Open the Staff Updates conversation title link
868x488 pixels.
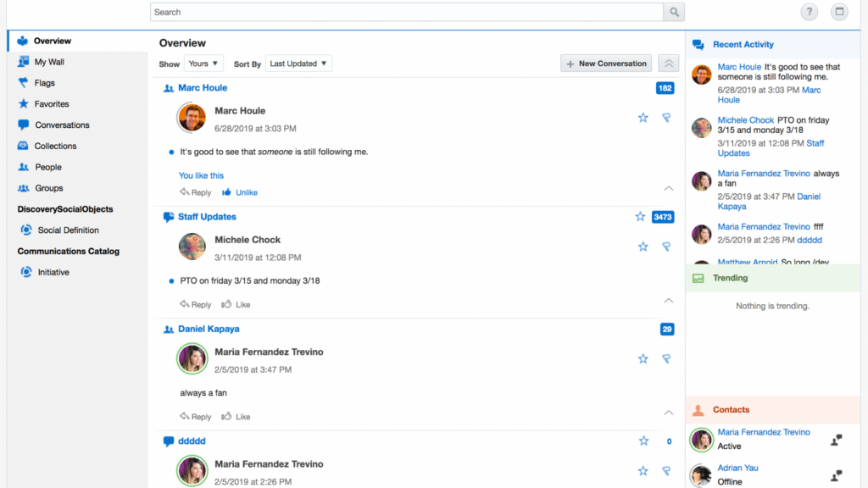click(207, 217)
